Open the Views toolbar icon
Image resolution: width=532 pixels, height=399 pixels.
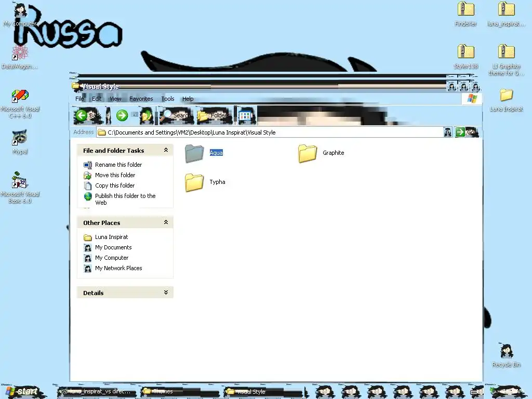tap(246, 116)
